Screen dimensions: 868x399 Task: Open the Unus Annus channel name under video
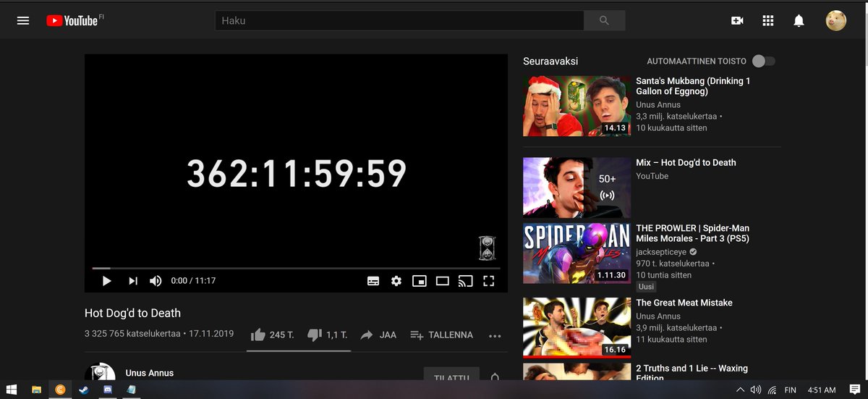150,373
